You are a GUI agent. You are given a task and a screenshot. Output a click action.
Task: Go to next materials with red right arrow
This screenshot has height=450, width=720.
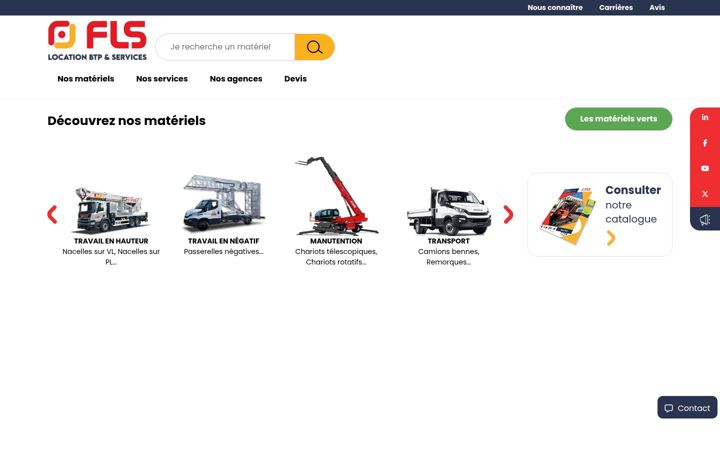coord(508,214)
